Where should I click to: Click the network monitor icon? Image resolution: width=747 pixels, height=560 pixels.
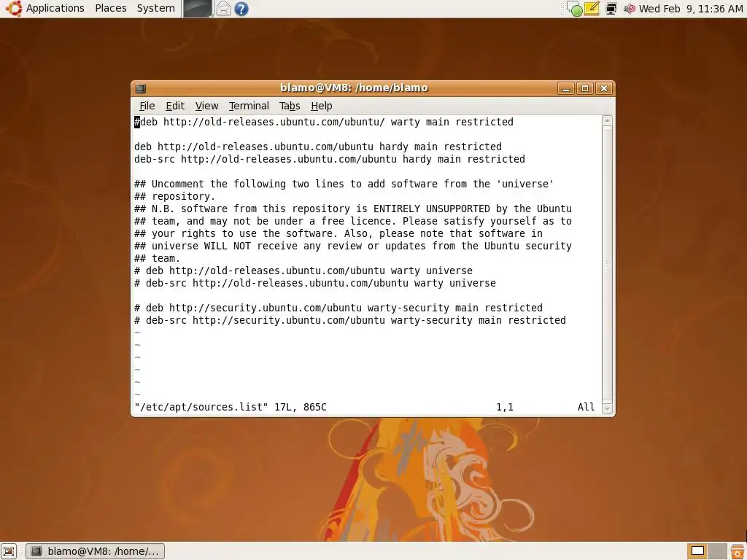[611, 9]
